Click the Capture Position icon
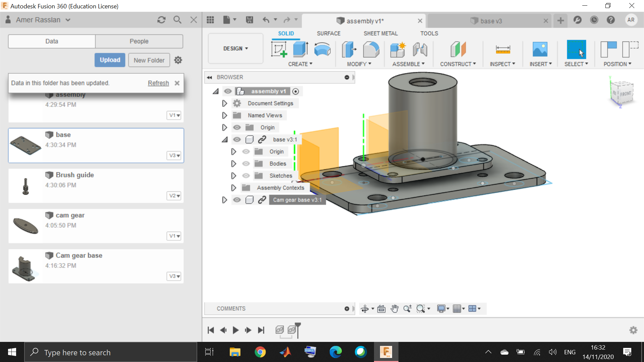The width and height of the screenshot is (644, 362). (x=608, y=49)
